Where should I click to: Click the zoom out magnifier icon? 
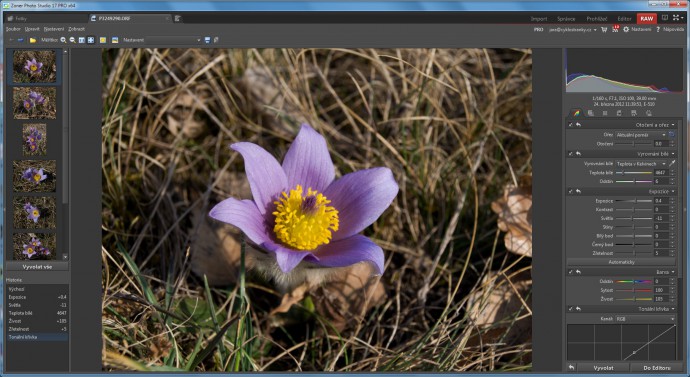(x=73, y=40)
